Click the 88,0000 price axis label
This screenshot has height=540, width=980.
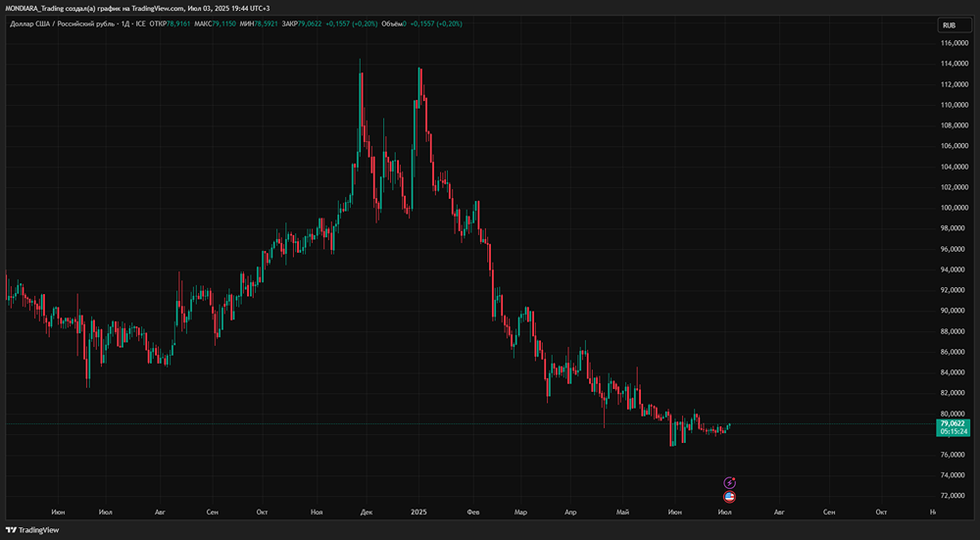954,331
